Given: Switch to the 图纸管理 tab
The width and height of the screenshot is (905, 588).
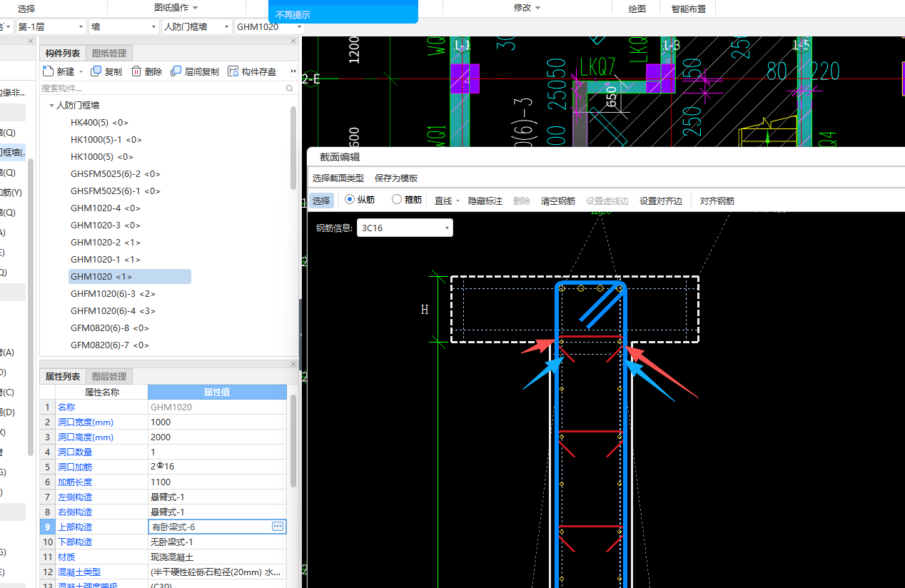Looking at the screenshot, I should [109, 54].
